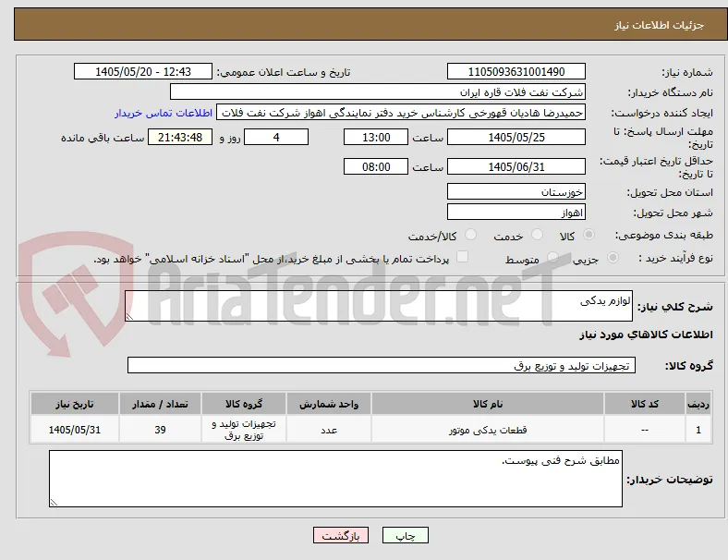Click the countdown field 21:43:48
Screen dimensions: 728x560
click(x=180, y=137)
